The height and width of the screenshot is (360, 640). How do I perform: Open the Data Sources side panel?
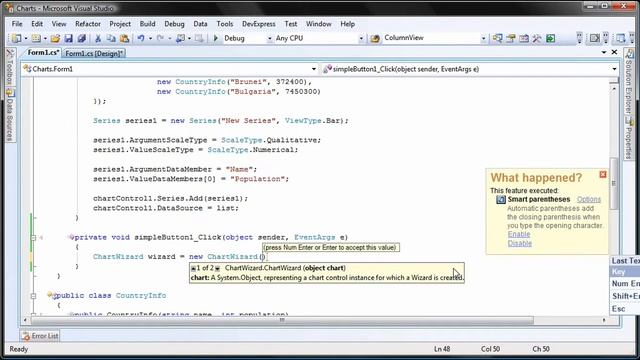tap(11, 115)
